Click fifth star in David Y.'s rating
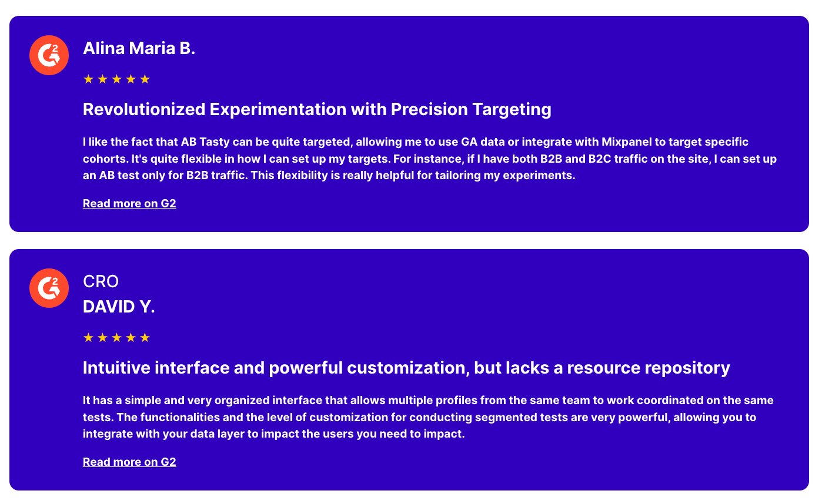Image resolution: width=822 pixels, height=504 pixels. tap(145, 338)
